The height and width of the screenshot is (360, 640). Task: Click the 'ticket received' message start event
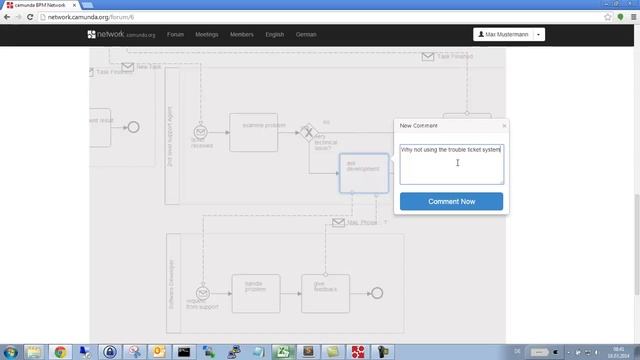[x=200, y=132]
